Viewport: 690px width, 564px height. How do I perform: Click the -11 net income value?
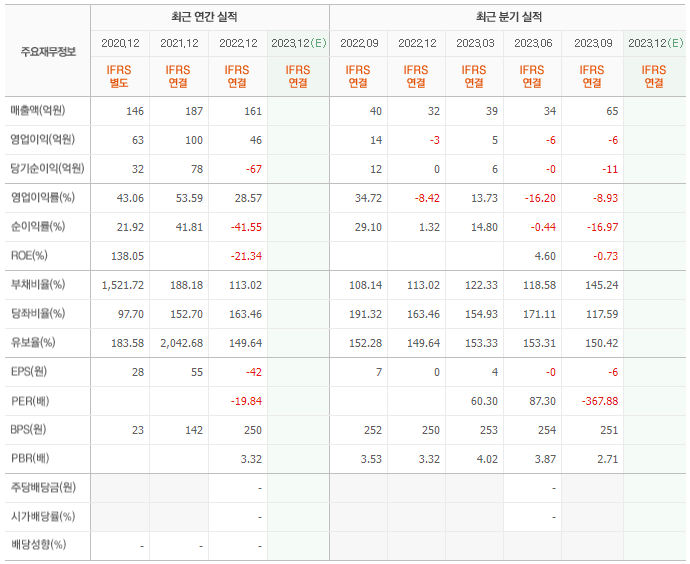pos(610,169)
